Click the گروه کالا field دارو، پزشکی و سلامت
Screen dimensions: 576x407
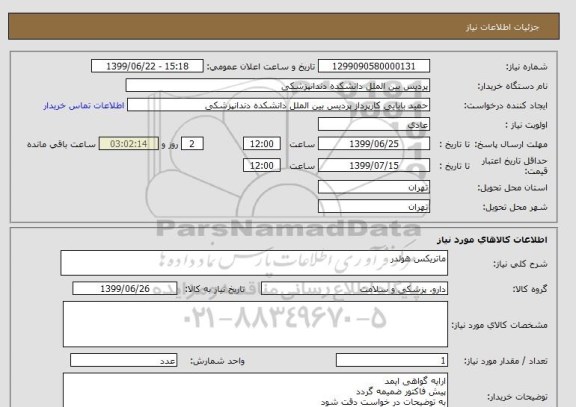(354, 289)
